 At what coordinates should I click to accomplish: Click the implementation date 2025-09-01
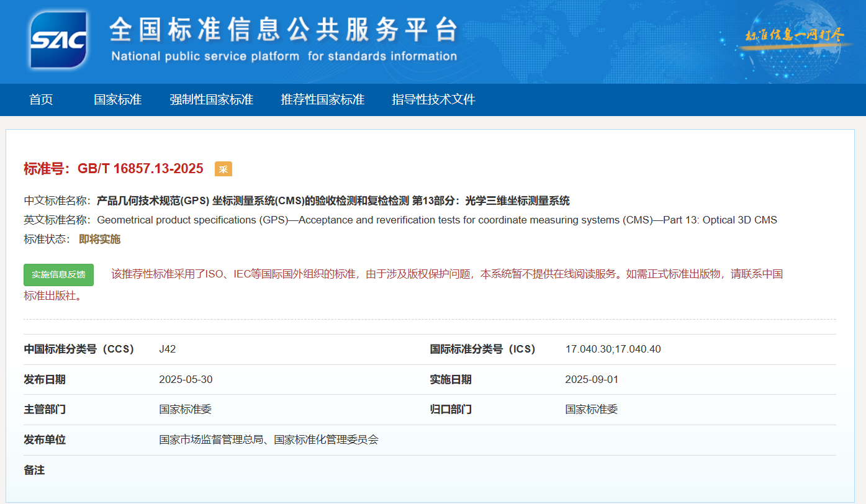pos(592,379)
